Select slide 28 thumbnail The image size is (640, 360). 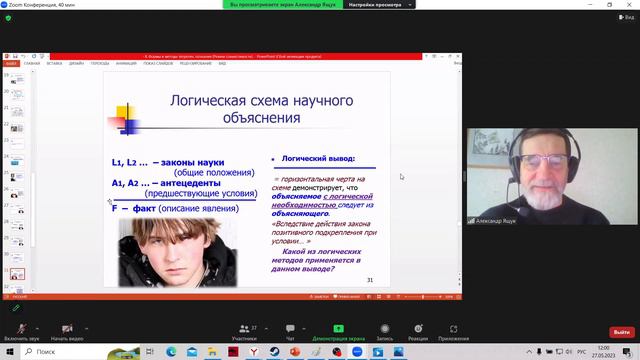(x=17, y=225)
